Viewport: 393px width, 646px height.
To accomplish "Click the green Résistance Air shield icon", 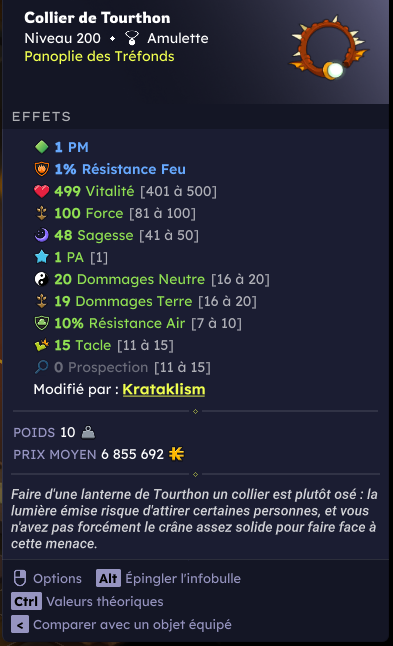I will [x=42, y=323].
